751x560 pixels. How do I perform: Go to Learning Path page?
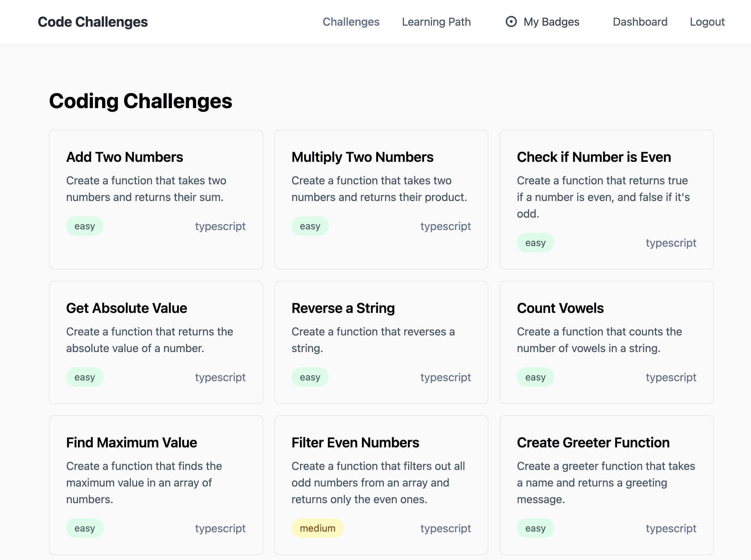(436, 22)
